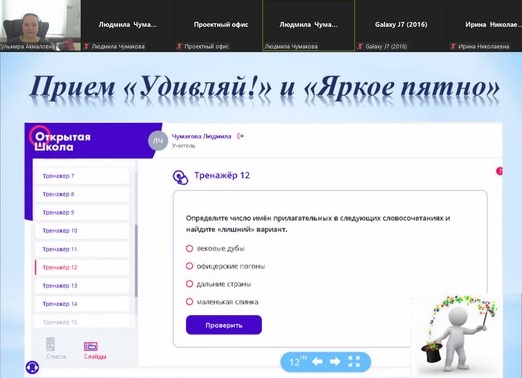Image resolution: width=522 pixels, height=378 pixels.
Task: Select Тренажёр 7 in the sidebar
Action: point(82,176)
